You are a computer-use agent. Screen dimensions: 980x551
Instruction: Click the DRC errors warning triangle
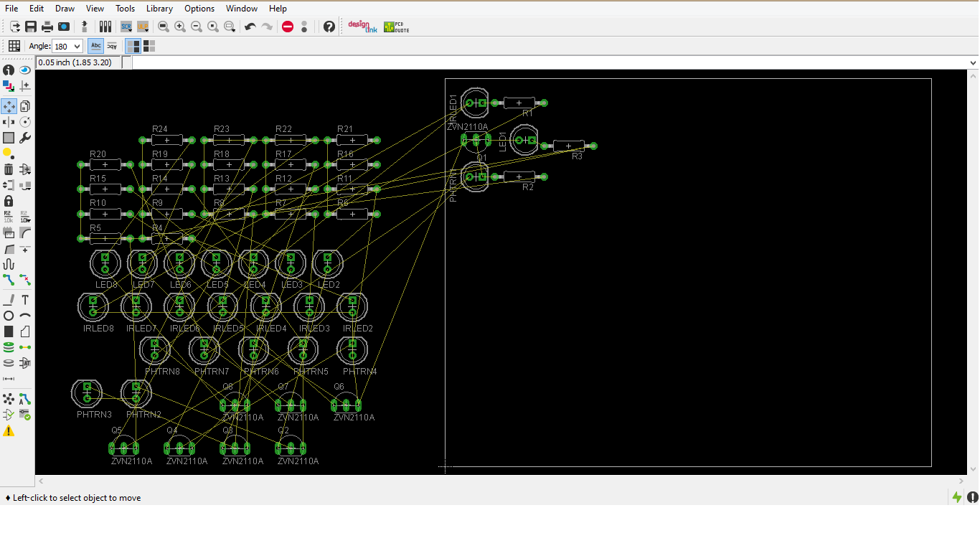10,431
